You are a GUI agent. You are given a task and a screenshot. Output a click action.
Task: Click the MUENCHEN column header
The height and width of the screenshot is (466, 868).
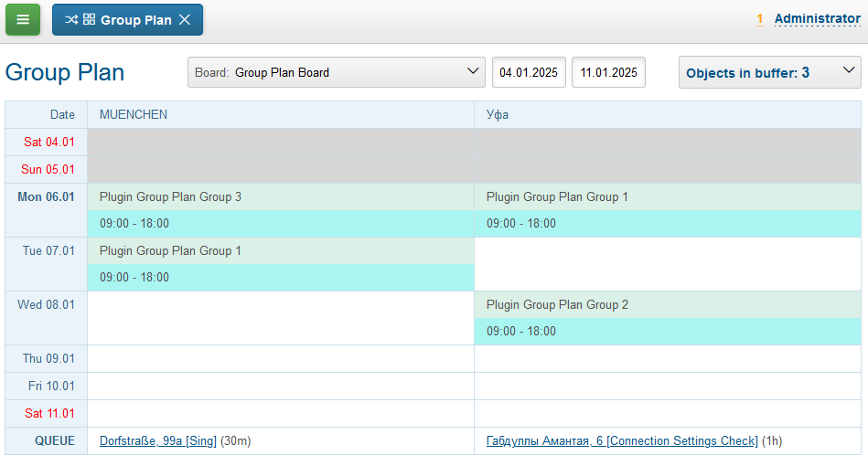pyautogui.click(x=134, y=114)
